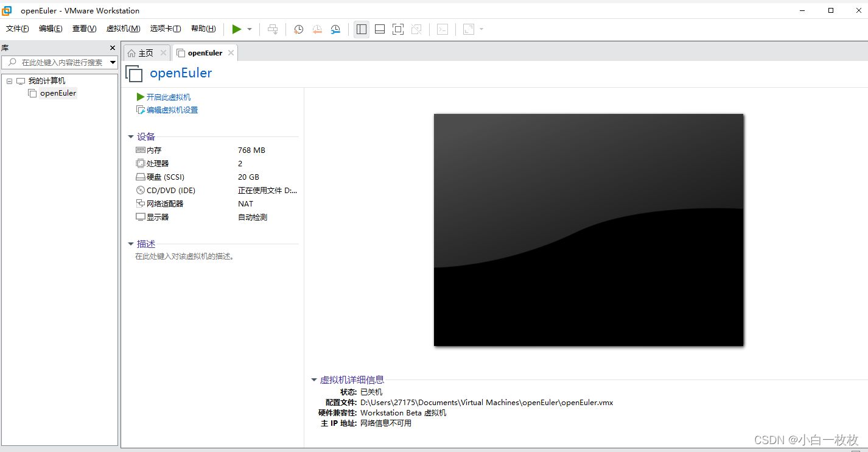Click the stretch guest display icon
Image resolution: width=868 pixels, height=452 pixels.
click(469, 29)
